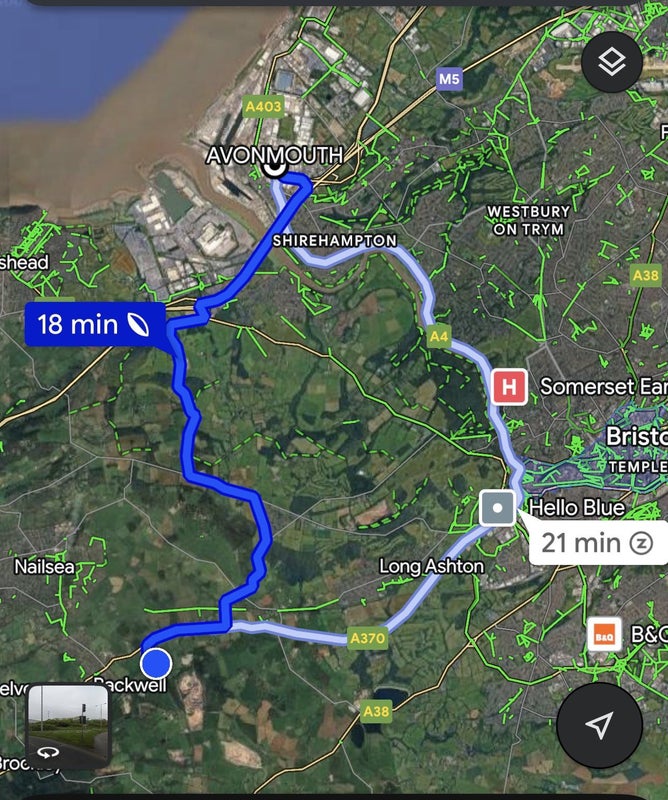Tap the Shirehampton area label
Image resolution: width=668 pixels, height=800 pixels.
tap(335, 241)
